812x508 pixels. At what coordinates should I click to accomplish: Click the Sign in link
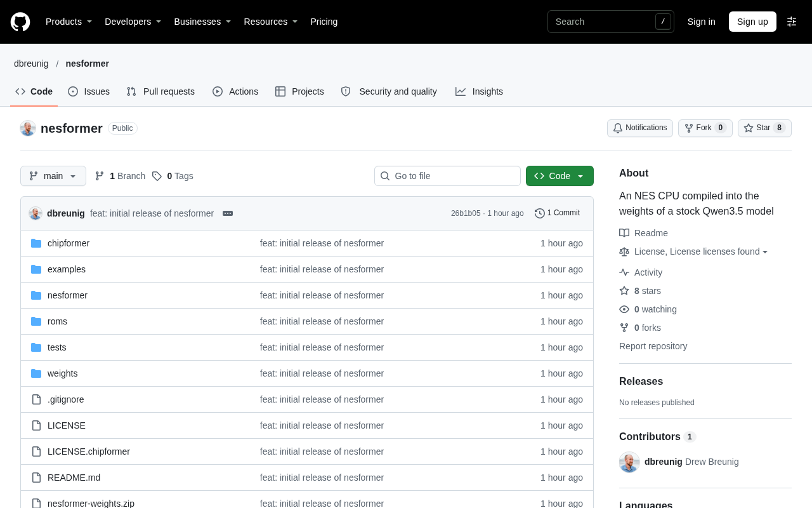[x=701, y=22]
